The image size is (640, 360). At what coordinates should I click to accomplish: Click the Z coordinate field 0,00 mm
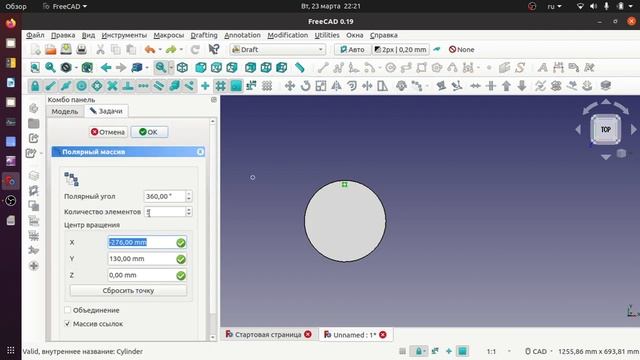click(x=147, y=275)
